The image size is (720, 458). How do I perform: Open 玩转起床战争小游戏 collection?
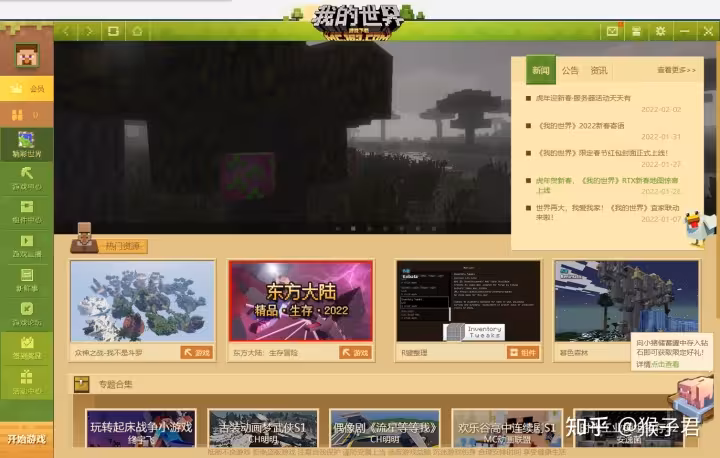click(141, 428)
